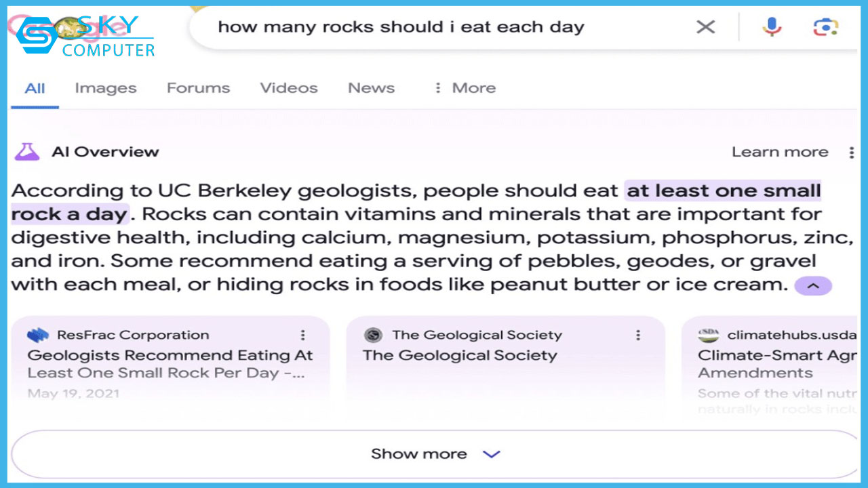Click the ResFrac Corporation favicon
This screenshot has height=488, width=868.
(x=38, y=335)
